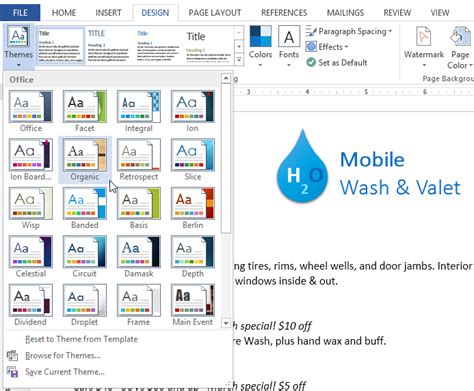
Task: Switch to the INSERT tab
Action: point(108,13)
